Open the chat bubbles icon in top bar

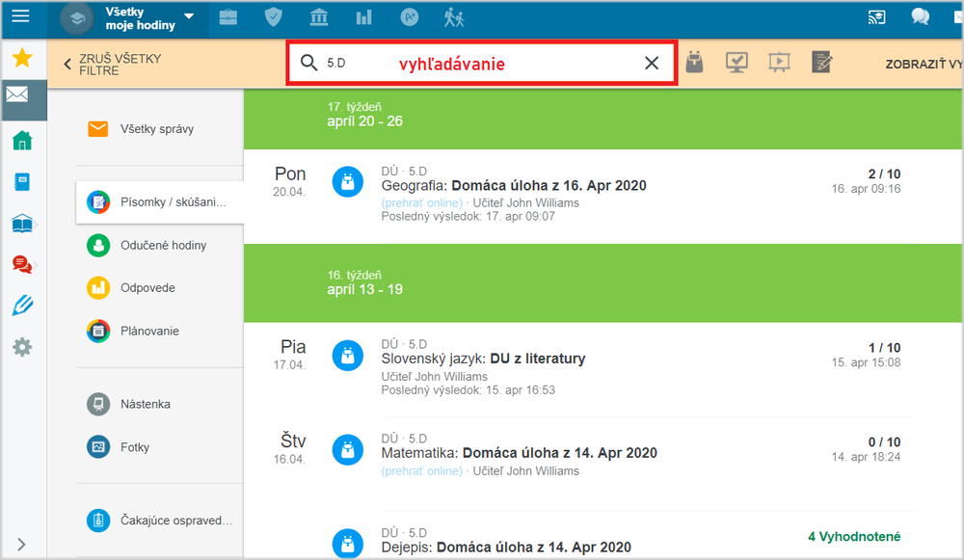[920, 16]
